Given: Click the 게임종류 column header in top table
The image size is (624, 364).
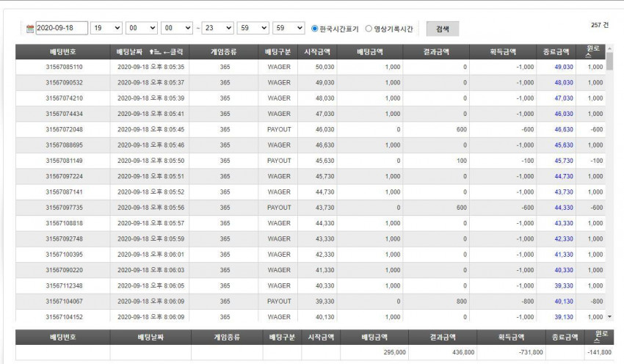Looking at the screenshot, I should (x=224, y=51).
